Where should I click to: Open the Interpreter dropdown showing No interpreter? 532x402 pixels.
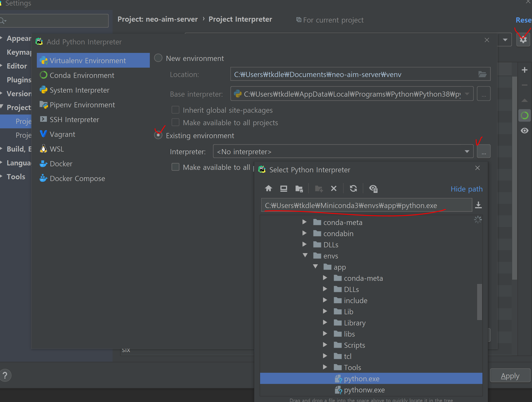pos(343,152)
